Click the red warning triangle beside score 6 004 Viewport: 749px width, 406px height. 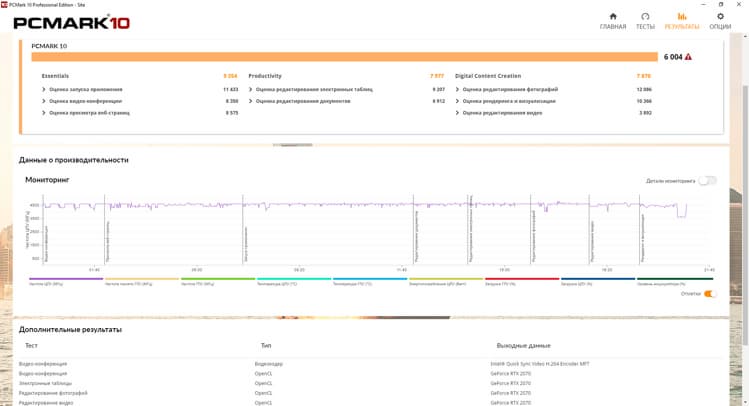click(688, 57)
